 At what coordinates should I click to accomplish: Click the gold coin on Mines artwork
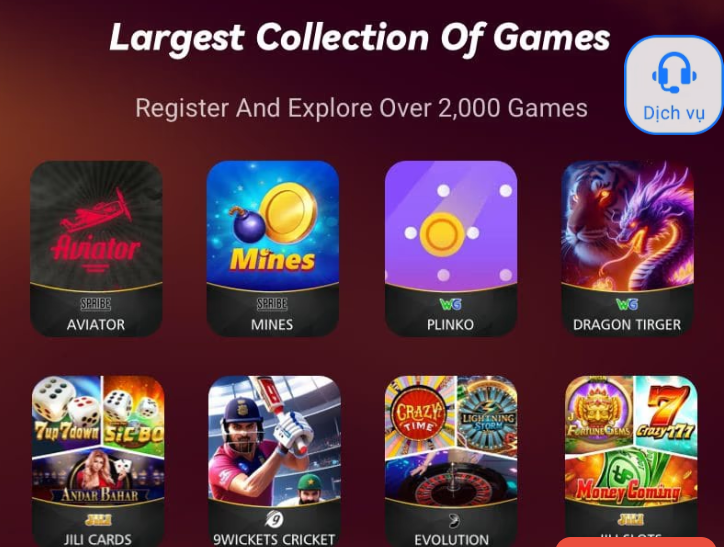click(x=288, y=213)
